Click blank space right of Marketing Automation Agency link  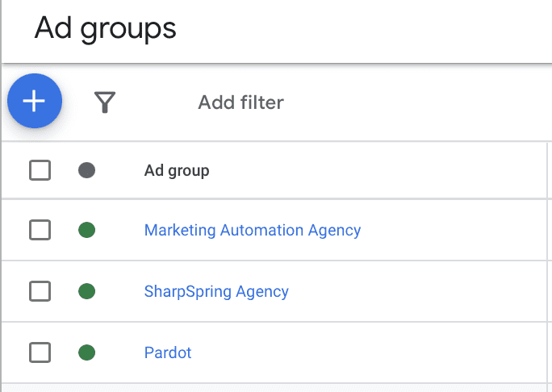[452, 230]
